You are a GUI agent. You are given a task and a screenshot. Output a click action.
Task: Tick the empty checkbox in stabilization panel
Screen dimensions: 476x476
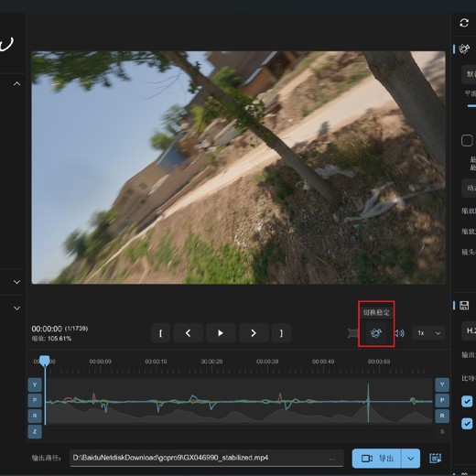[467, 141]
